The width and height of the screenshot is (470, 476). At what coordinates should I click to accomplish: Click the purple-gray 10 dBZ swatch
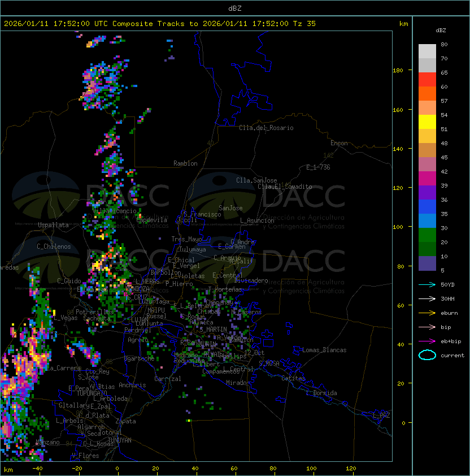(x=427, y=263)
